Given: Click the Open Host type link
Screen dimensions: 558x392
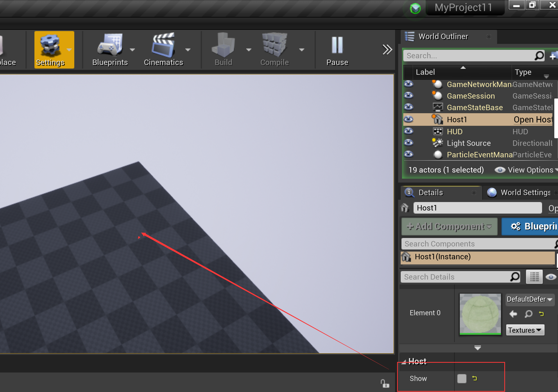Looking at the screenshot, I should coord(533,120).
